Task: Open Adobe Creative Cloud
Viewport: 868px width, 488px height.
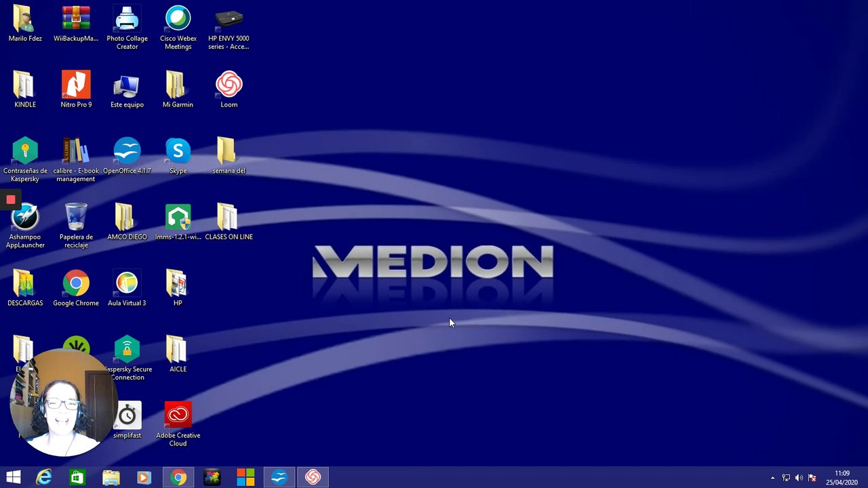Action: (x=178, y=424)
